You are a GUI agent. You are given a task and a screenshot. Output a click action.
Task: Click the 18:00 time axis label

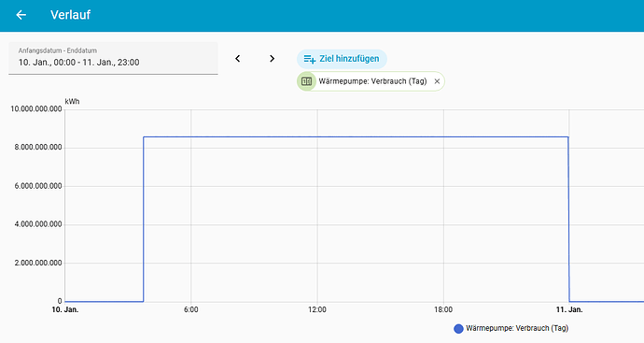coord(443,309)
